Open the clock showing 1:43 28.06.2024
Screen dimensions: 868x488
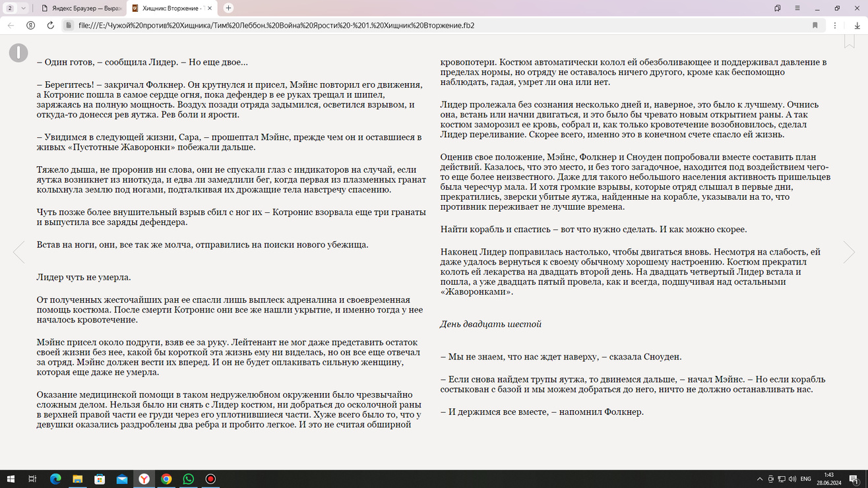(829, 479)
